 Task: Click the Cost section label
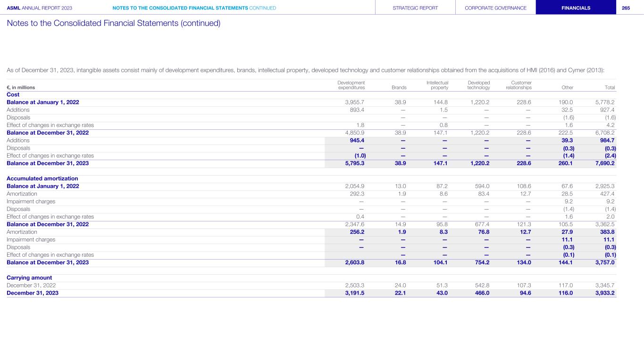pos(13,94)
